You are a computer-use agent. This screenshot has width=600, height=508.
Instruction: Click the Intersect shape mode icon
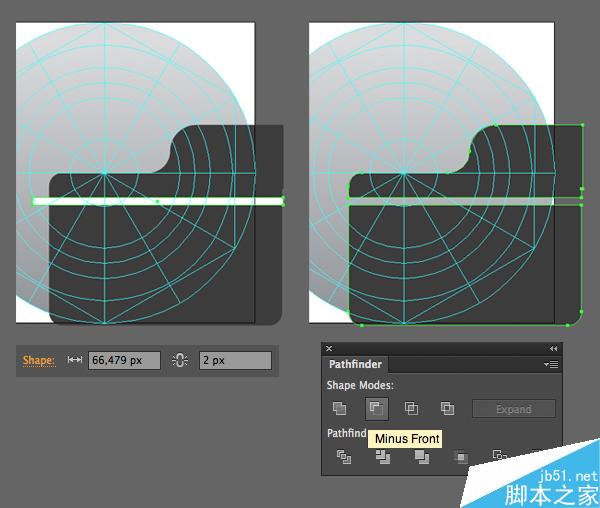[411, 409]
